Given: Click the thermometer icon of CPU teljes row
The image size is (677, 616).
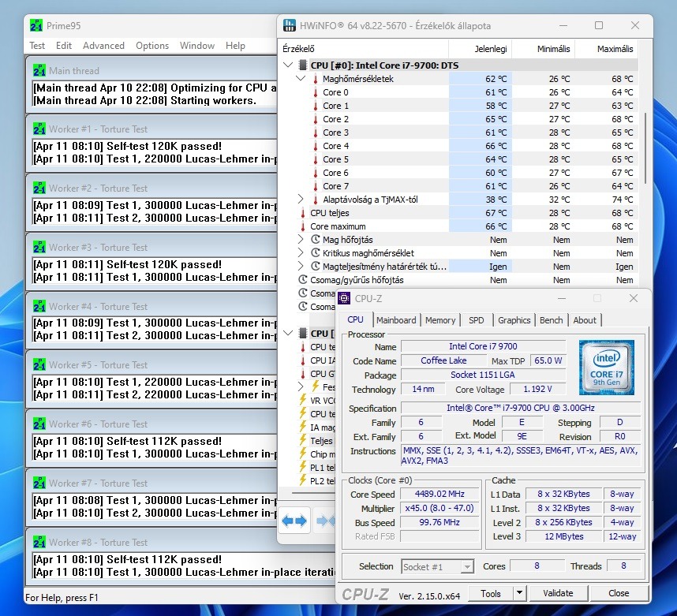Looking at the screenshot, I should (303, 213).
